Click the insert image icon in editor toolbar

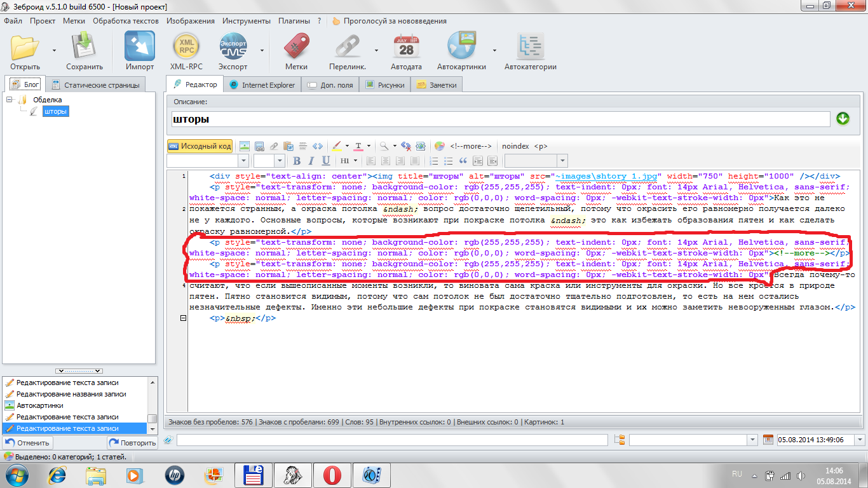point(243,146)
